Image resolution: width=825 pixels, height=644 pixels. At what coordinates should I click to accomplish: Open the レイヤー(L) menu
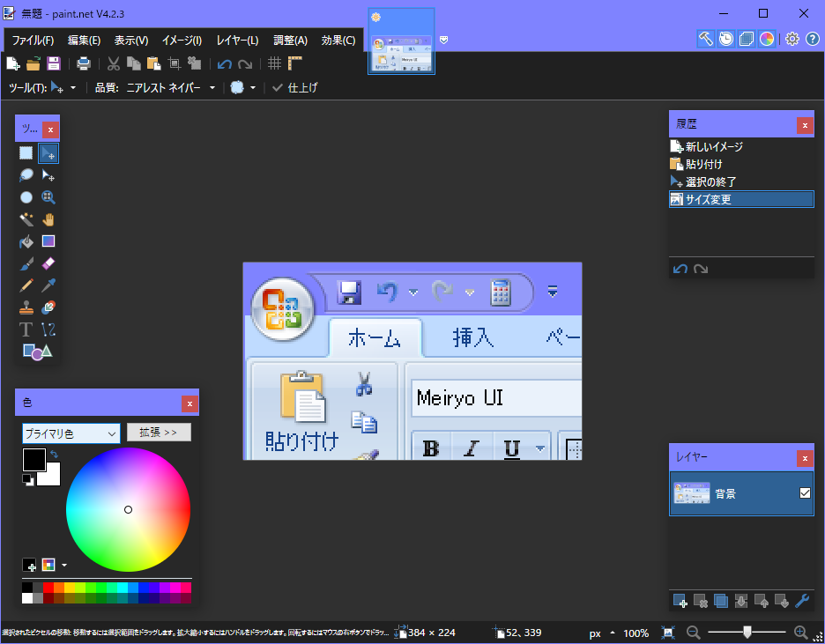(x=237, y=41)
